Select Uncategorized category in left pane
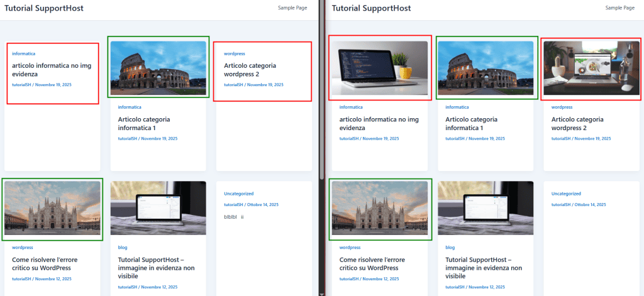The width and height of the screenshot is (644, 296). coord(238,194)
